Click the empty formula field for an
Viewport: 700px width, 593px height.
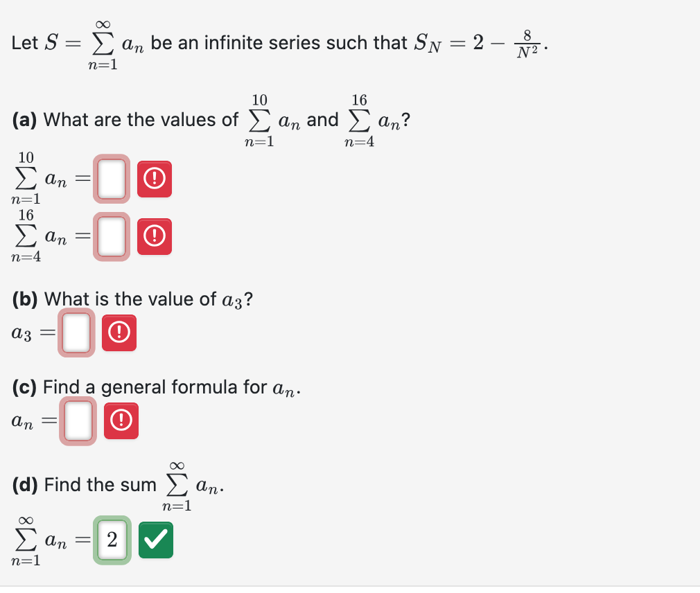pos(77,421)
